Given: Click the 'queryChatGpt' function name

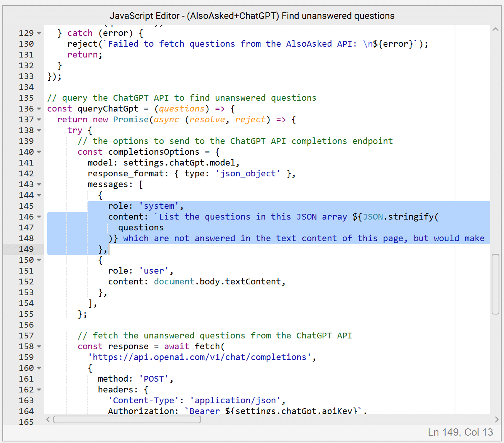Looking at the screenshot, I should [108, 109].
